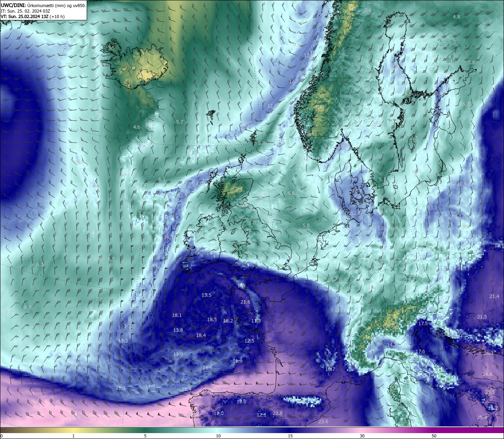Click the map value '26.1' on the map
The image size is (504, 439).
[x=488, y=353]
